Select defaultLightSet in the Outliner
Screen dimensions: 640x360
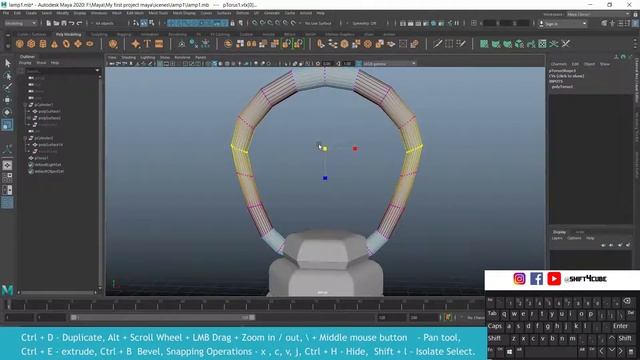click(48, 164)
